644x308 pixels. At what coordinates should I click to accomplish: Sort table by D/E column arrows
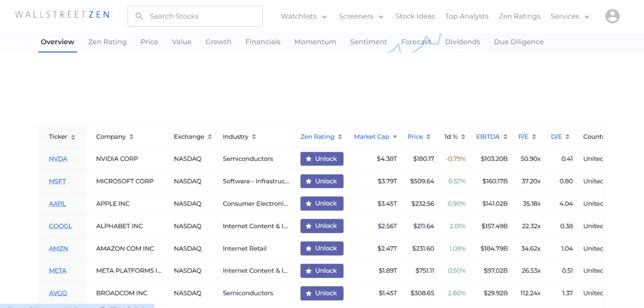coord(568,137)
